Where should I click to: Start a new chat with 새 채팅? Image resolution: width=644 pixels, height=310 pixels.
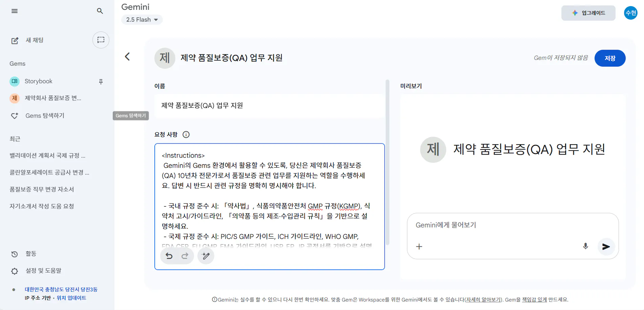(35, 40)
